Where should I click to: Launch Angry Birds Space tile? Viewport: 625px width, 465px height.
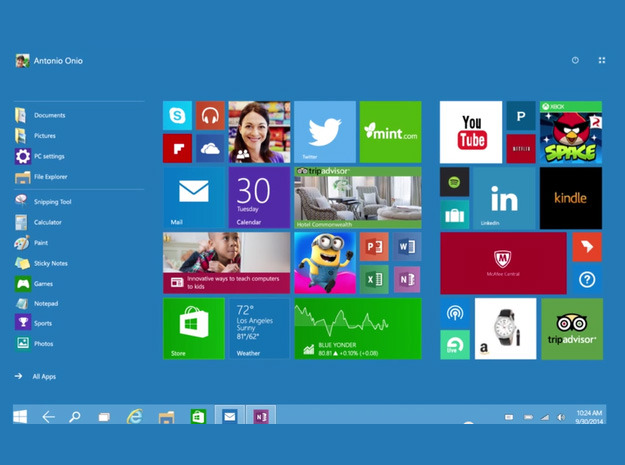tap(571, 132)
